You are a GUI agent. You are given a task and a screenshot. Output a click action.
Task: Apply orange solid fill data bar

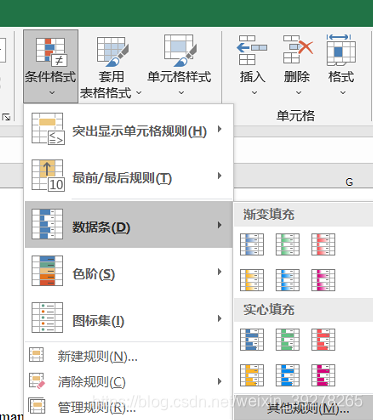point(252,375)
